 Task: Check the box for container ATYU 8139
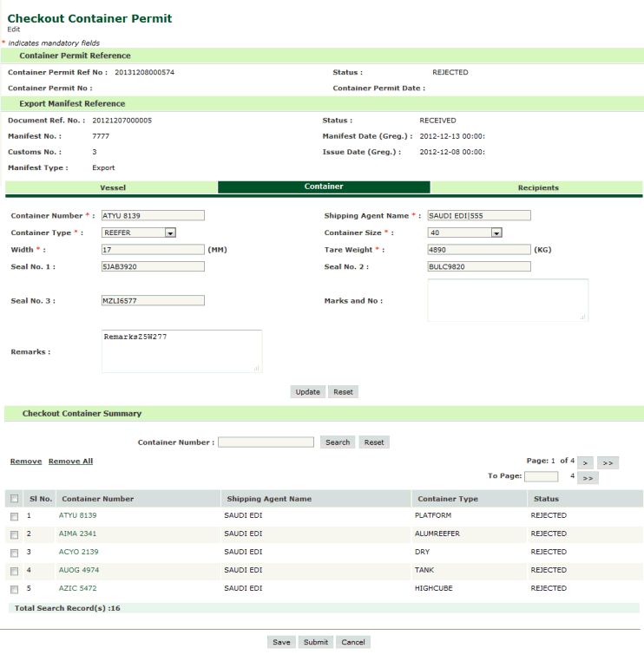(14, 516)
